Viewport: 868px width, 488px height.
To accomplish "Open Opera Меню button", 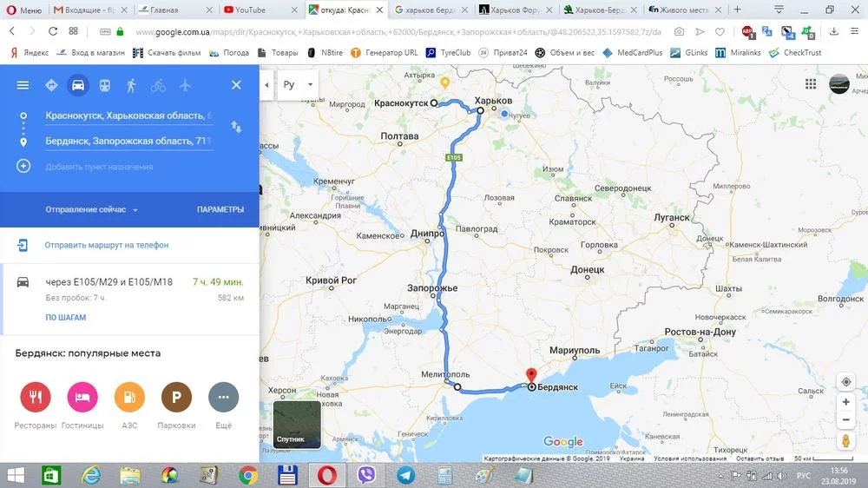I will tap(23, 10).
